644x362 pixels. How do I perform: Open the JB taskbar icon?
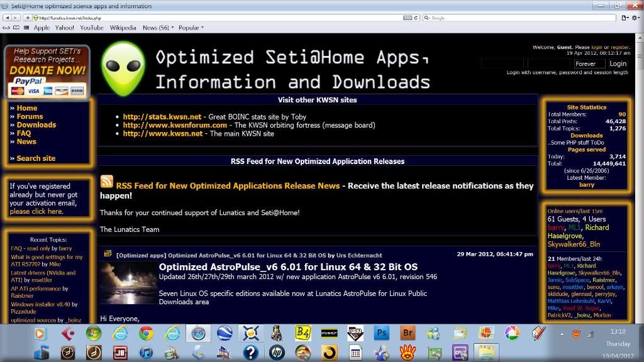pyautogui.click(x=120, y=352)
